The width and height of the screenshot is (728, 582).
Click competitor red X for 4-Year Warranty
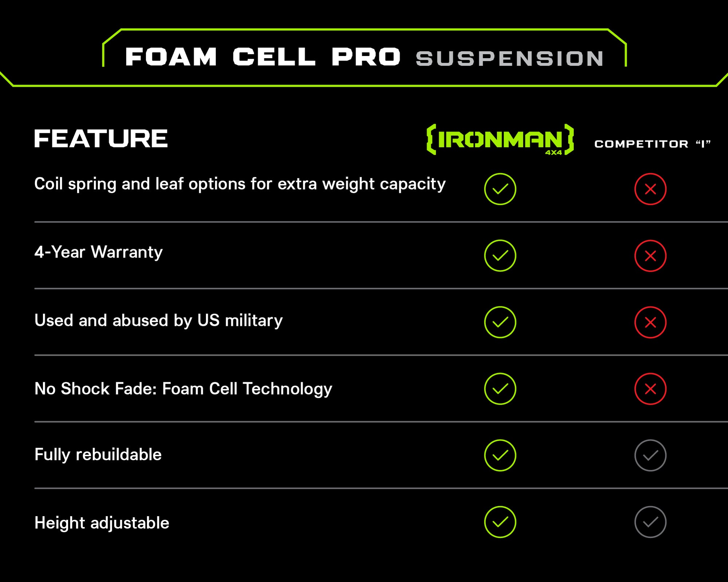(x=650, y=256)
